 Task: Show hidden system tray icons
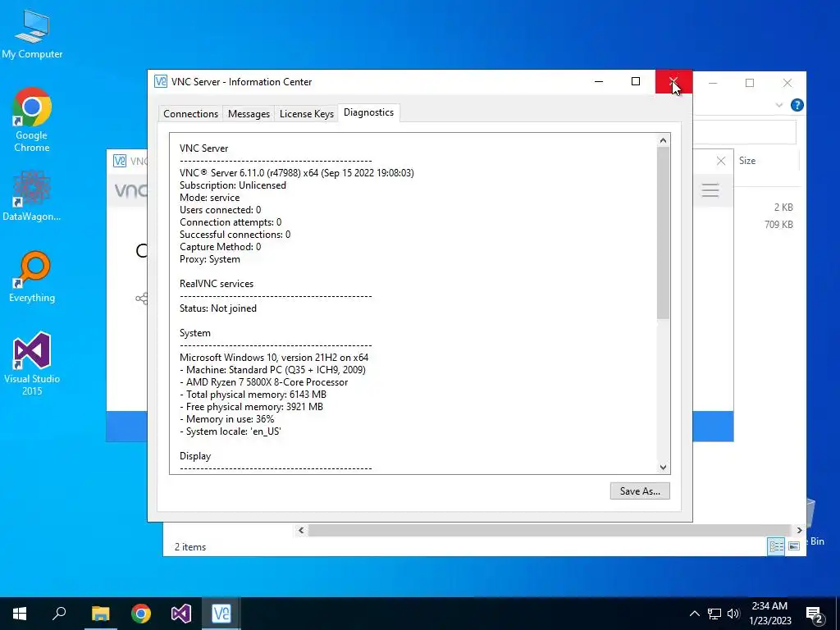[x=694, y=614]
